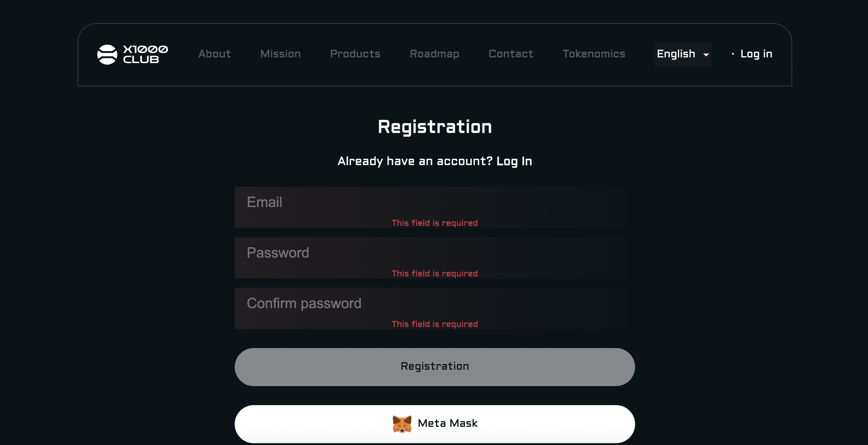868x445 pixels.
Task: Navigate to Products in the navbar
Action: pos(355,54)
